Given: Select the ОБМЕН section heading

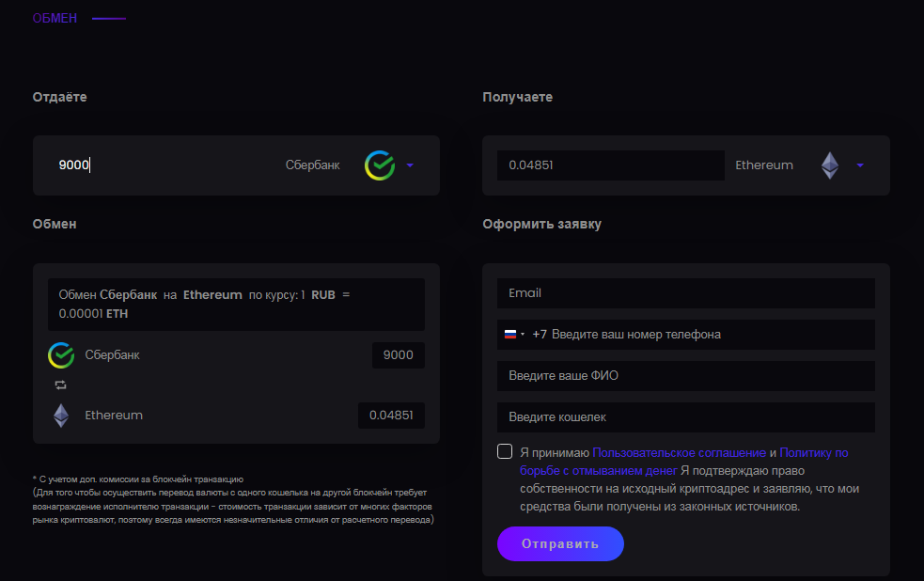Looking at the screenshot, I should pos(55,18).
